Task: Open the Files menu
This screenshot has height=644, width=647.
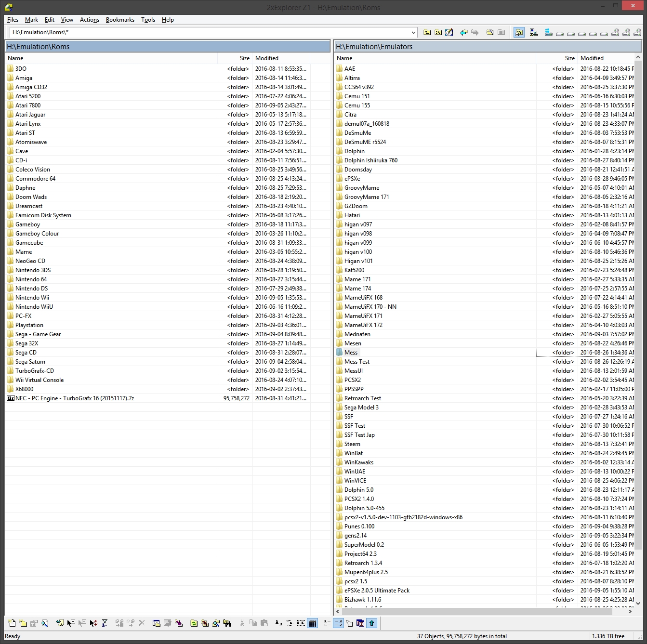Action: (x=13, y=20)
